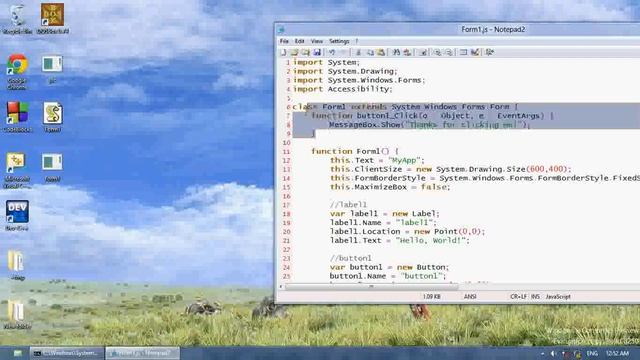Image resolution: width=640 pixels, height=360 pixels.
Task: Paste using the clipboard toolbar icon
Action: click(x=381, y=52)
